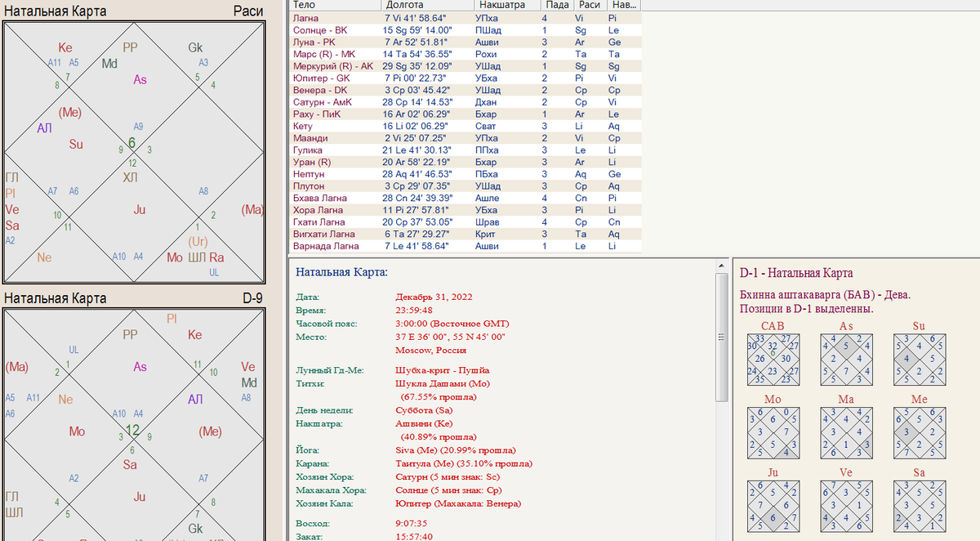The height and width of the screenshot is (541, 980).
Task: Click the sunset time 15:57:40
Action: tap(415, 536)
